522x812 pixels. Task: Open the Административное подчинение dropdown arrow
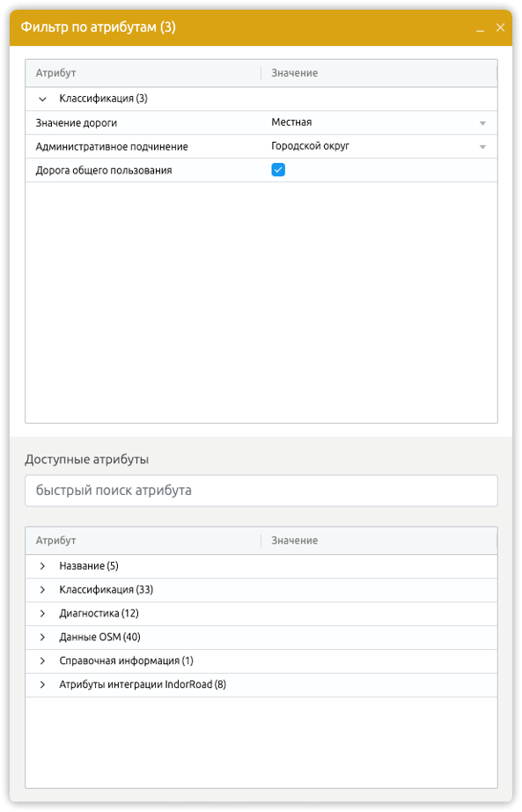(482, 147)
